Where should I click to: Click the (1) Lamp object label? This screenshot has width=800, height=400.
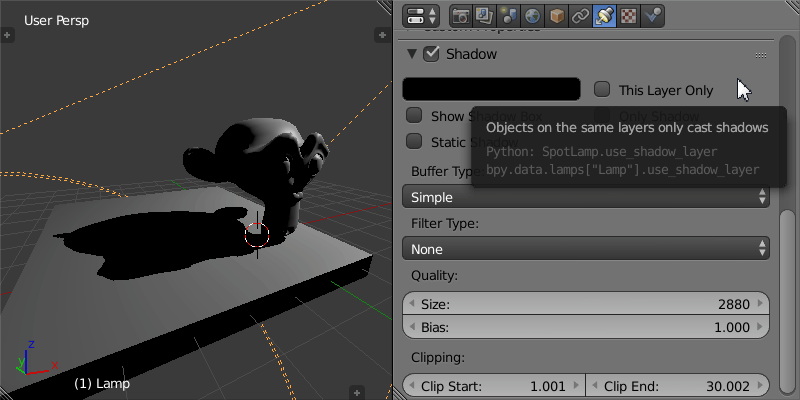102,384
